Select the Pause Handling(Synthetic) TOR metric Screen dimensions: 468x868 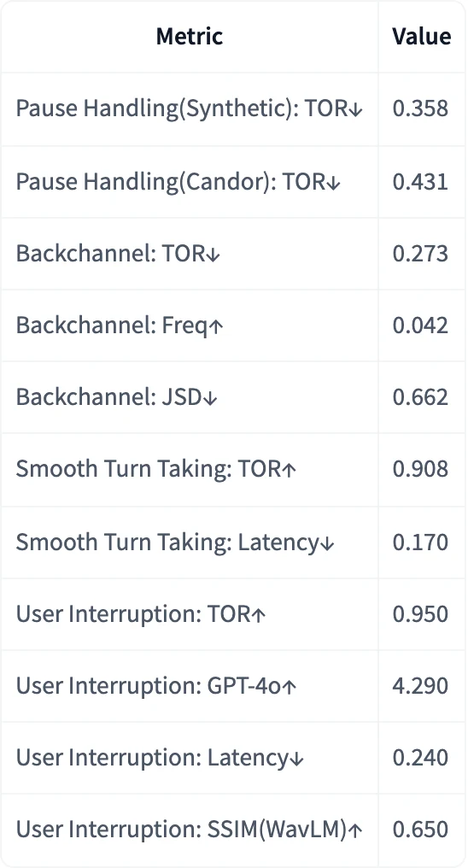pos(190,108)
